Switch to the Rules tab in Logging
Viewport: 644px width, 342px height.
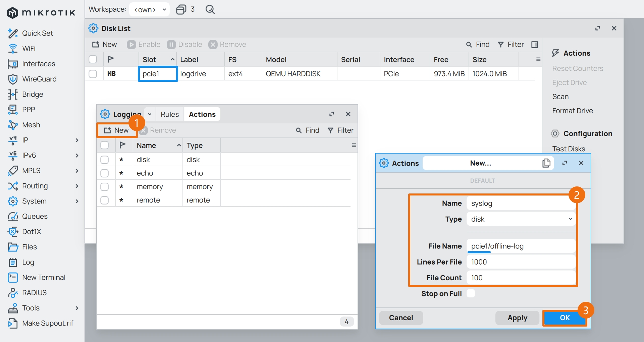click(x=169, y=114)
